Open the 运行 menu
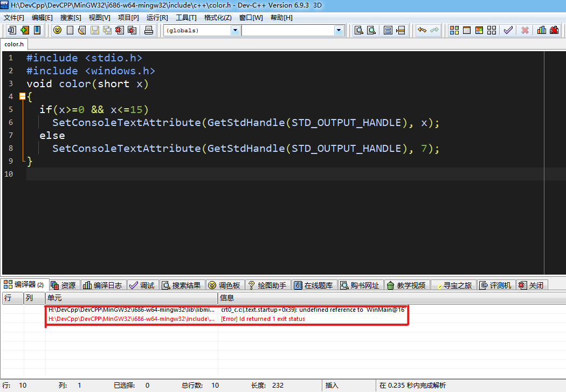The height and width of the screenshot is (392, 566). click(x=156, y=17)
